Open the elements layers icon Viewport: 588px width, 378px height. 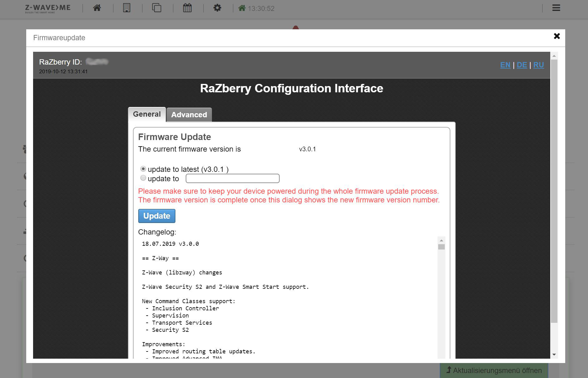tap(157, 8)
